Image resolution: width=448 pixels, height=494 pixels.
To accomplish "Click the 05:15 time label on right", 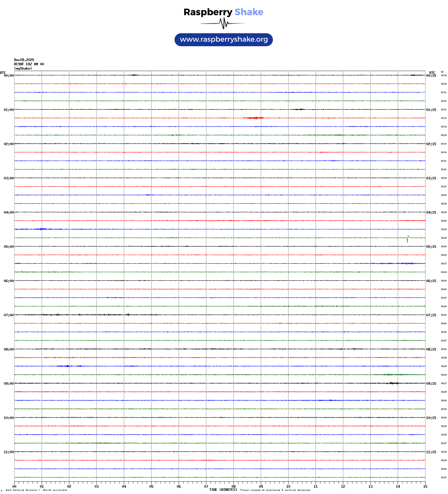I will tap(431, 247).
